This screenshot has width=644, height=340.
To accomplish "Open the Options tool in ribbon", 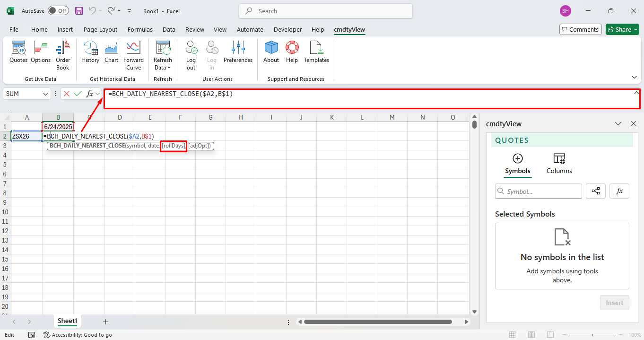I will click(41, 52).
